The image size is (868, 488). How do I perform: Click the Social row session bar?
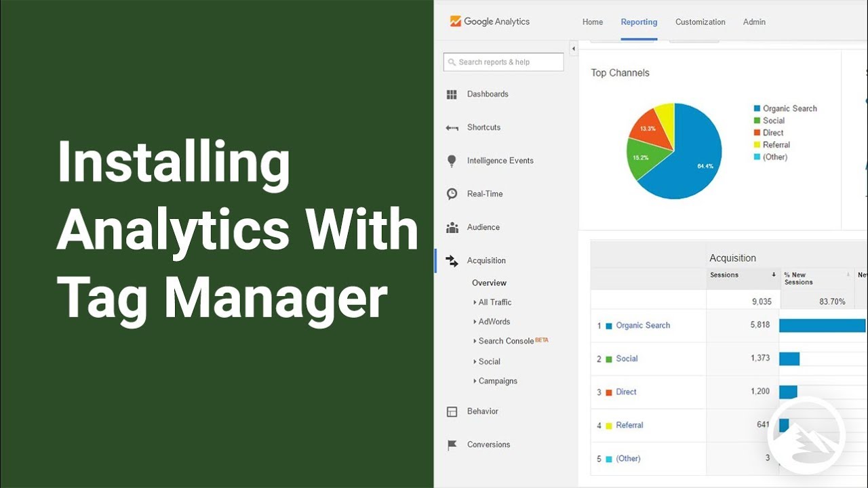pyautogui.click(x=789, y=359)
